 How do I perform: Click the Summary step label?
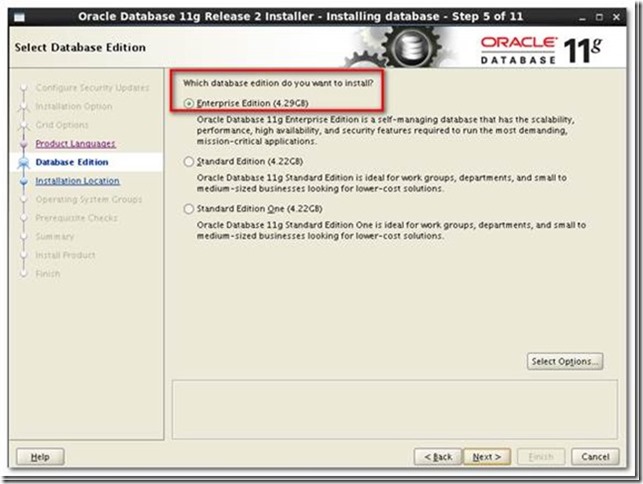(x=55, y=237)
